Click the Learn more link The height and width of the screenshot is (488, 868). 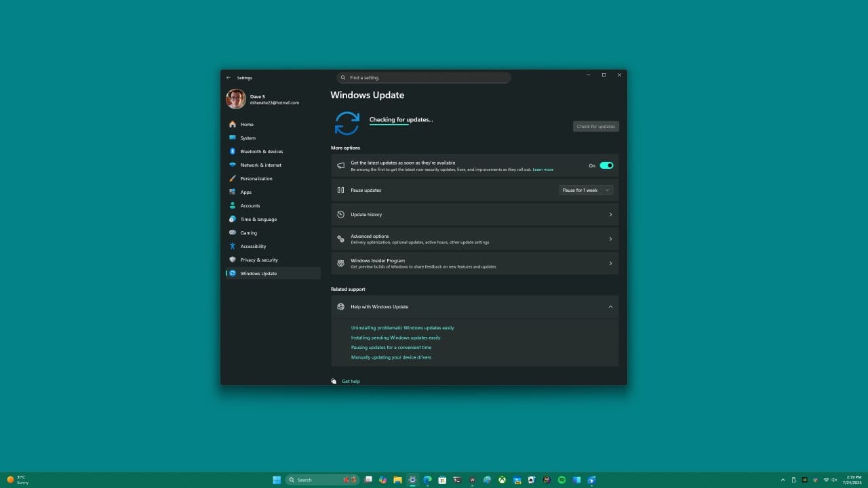542,169
